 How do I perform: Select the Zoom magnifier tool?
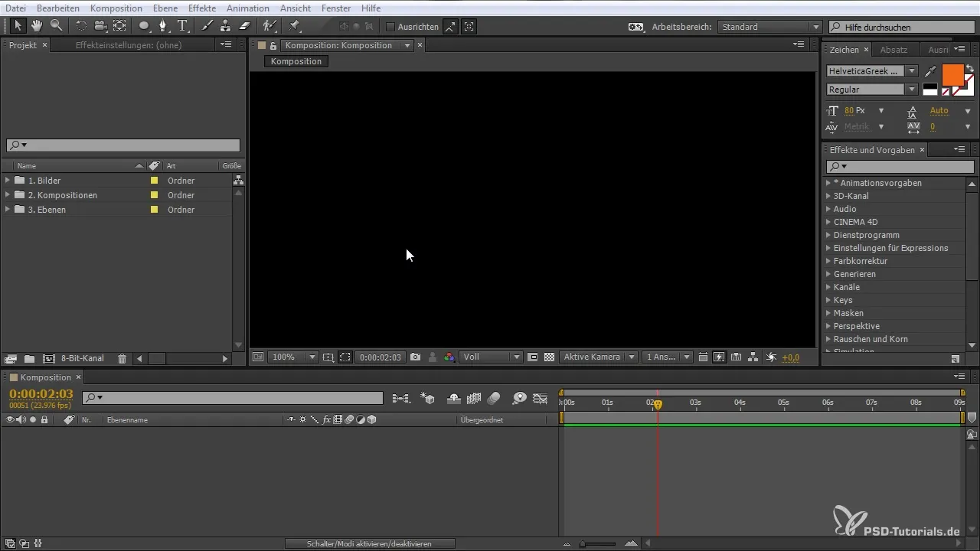pyautogui.click(x=56, y=26)
